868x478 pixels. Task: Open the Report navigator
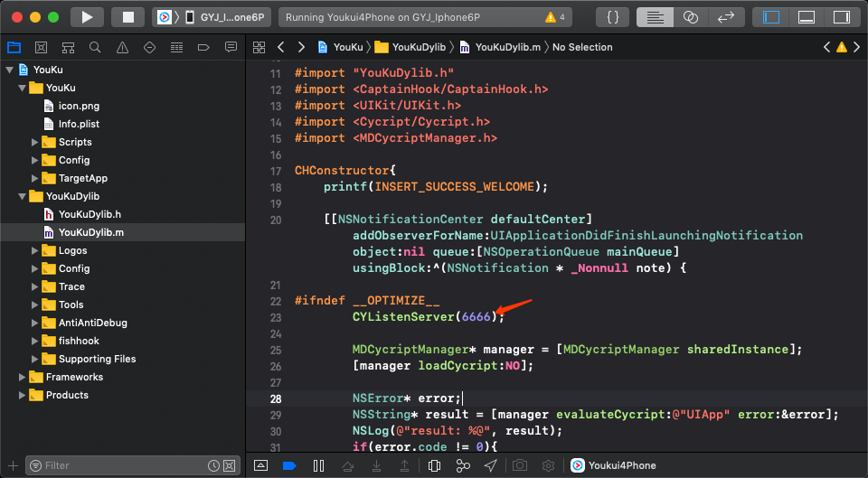click(231, 48)
